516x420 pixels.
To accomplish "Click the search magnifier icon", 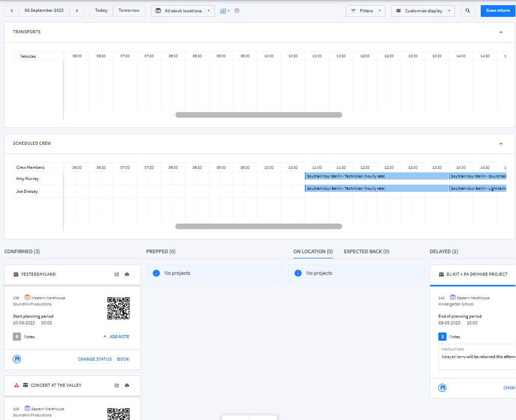I will pos(467,11).
